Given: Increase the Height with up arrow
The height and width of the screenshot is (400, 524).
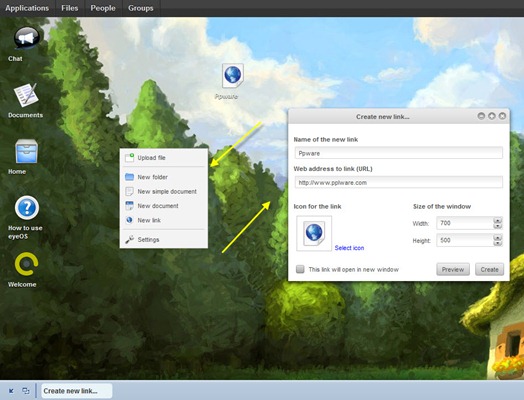Looking at the screenshot, I should tap(498, 237).
